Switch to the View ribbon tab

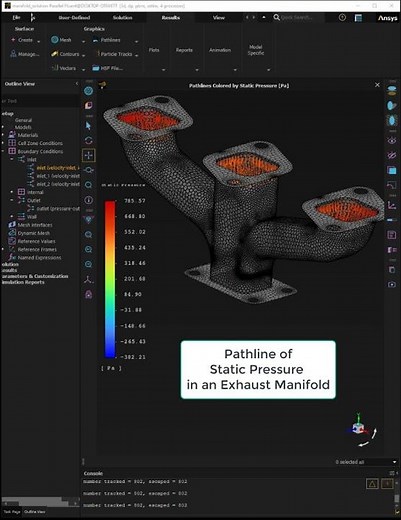tap(219, 18)
